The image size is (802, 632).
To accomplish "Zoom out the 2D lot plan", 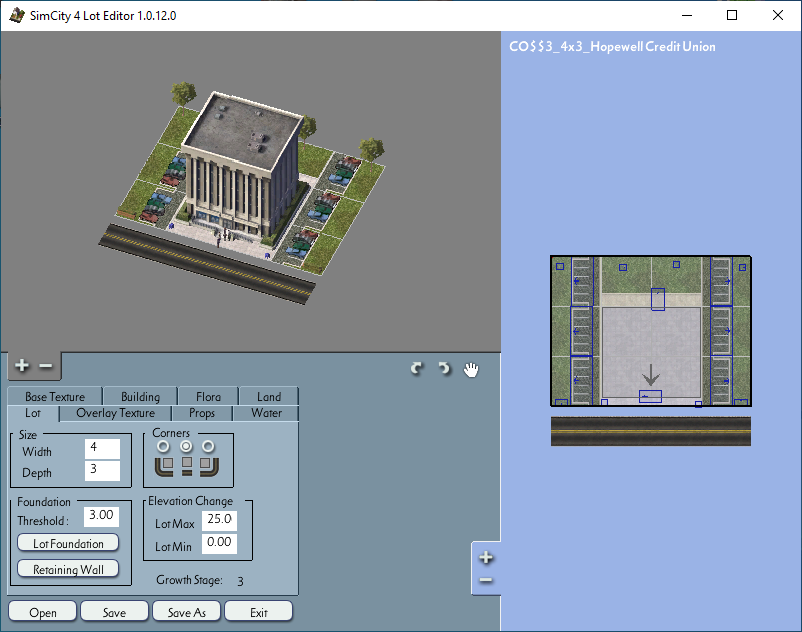I will point(486,580).
